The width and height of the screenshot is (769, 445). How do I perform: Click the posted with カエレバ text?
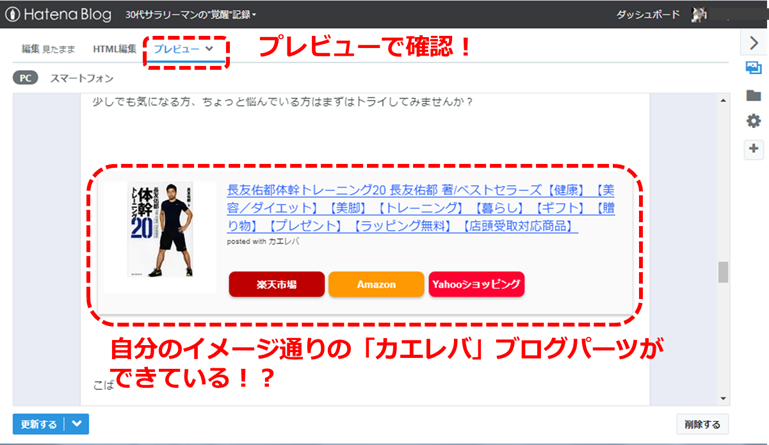pos(263,241)
